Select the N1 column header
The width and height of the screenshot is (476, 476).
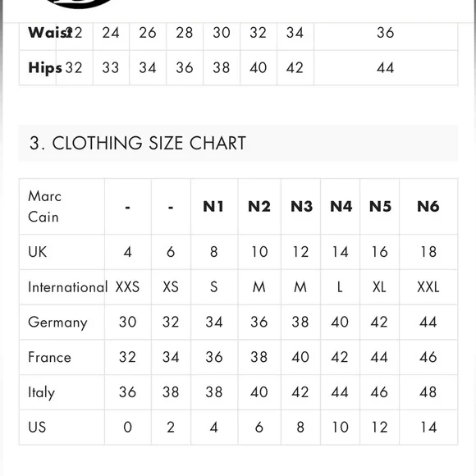213,207
